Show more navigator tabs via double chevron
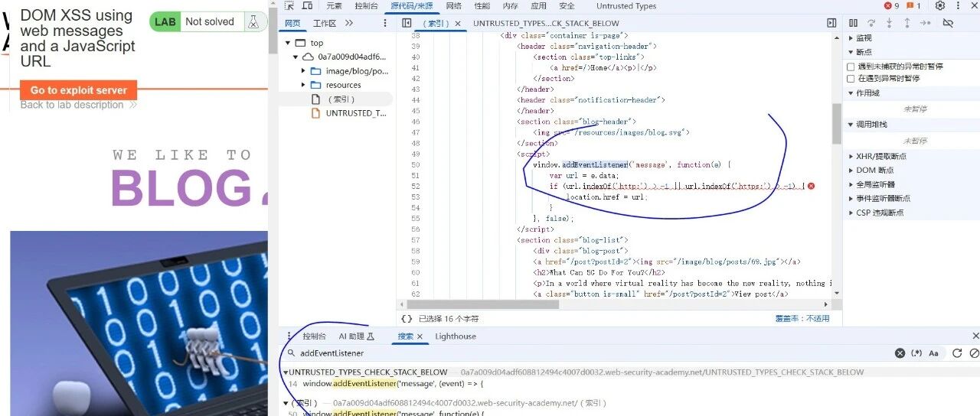 [x=349, y=24]
